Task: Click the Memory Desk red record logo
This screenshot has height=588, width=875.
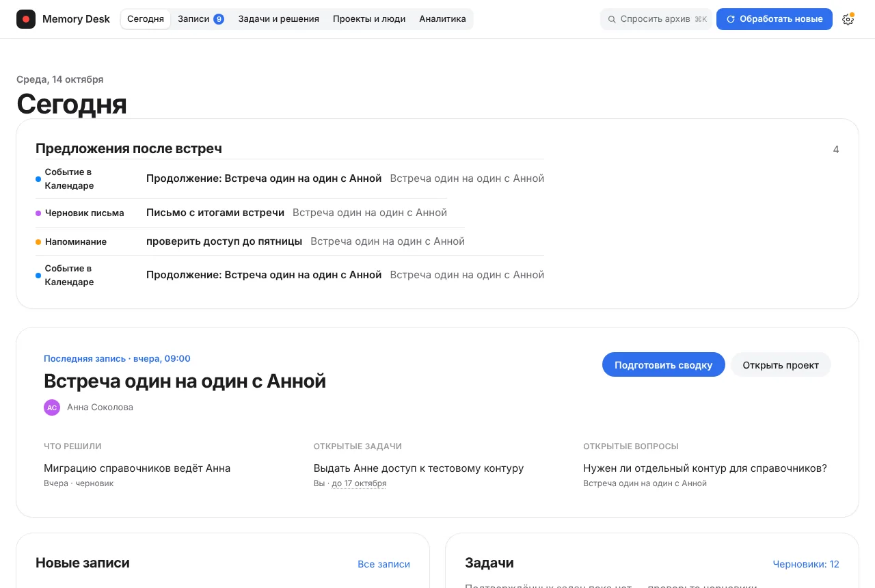Action: click(x=26, y=19)
